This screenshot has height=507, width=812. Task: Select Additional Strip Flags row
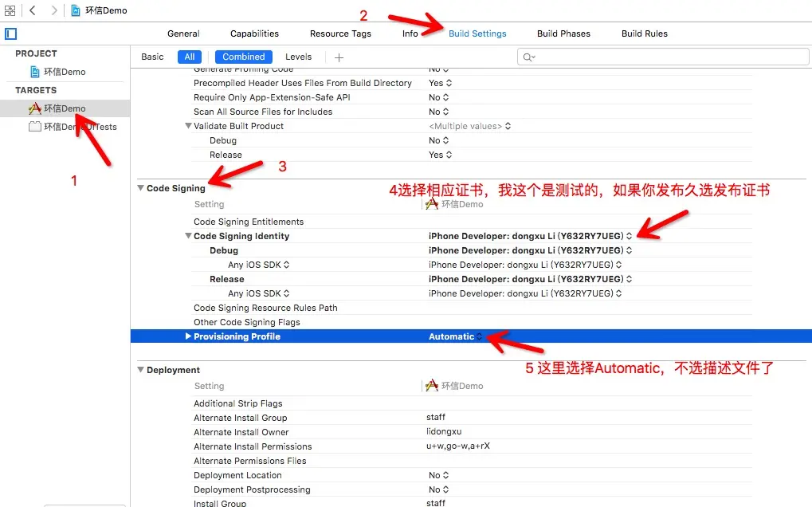[472, 403]
